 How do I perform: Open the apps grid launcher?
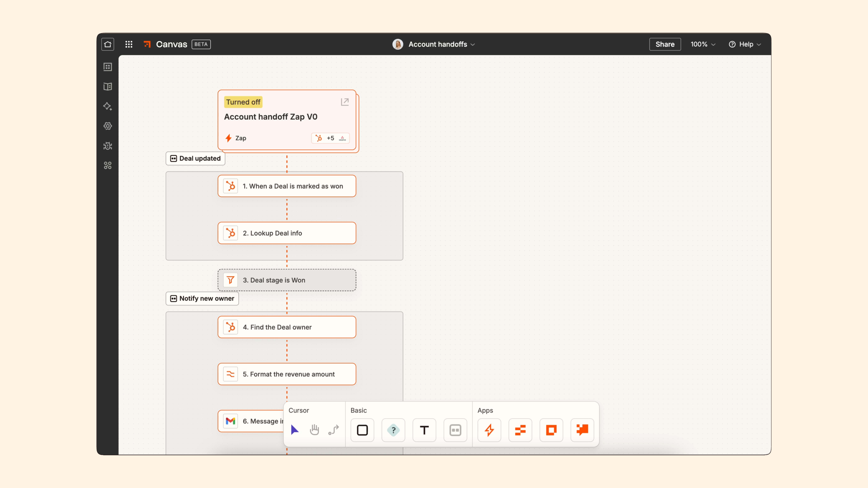pyautogui.click(x=129, y=44)
